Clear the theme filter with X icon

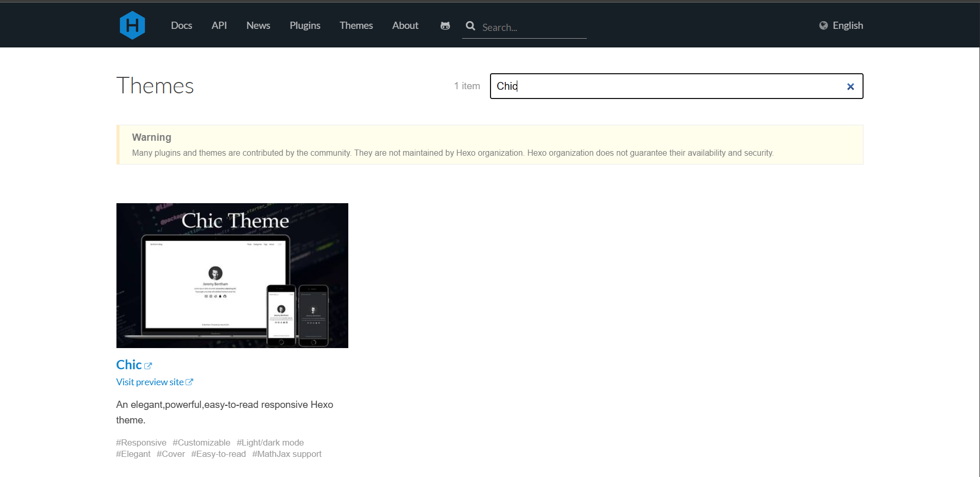[x=850, y=87]
